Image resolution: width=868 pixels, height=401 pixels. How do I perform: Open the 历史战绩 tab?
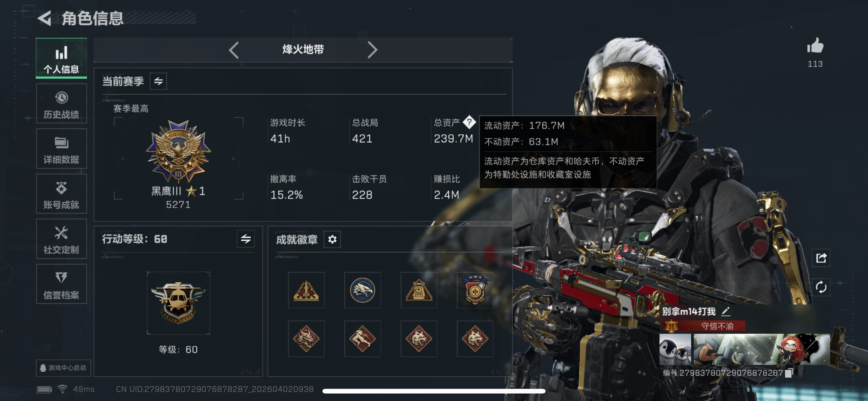61,104
